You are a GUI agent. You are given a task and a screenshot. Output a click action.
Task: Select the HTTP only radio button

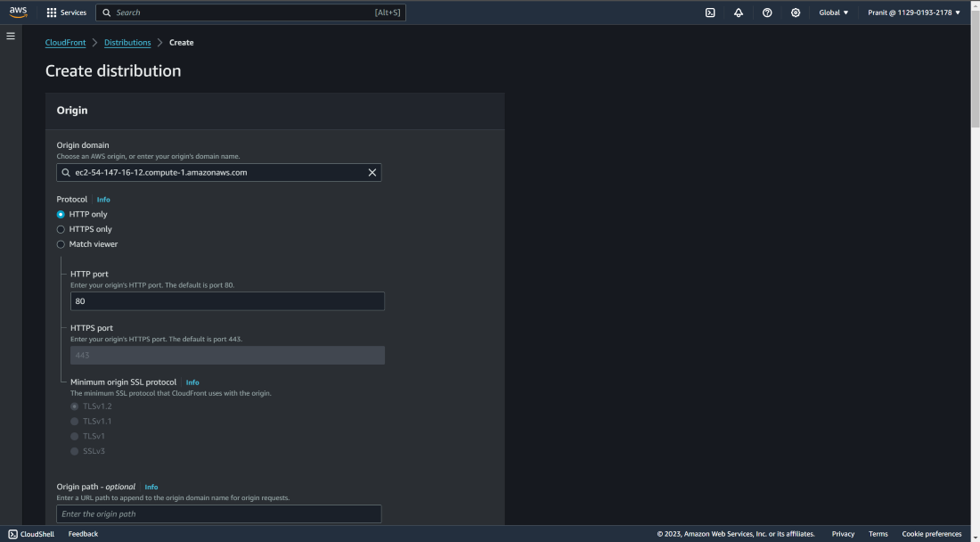point(61,215)
